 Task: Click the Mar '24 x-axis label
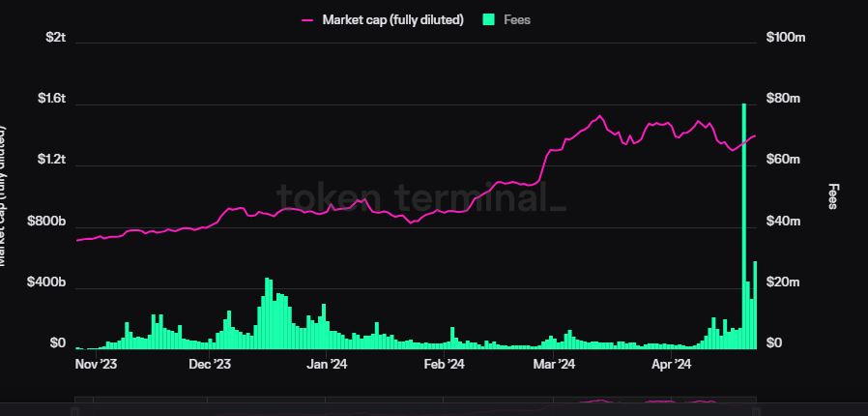click(555, 365)
